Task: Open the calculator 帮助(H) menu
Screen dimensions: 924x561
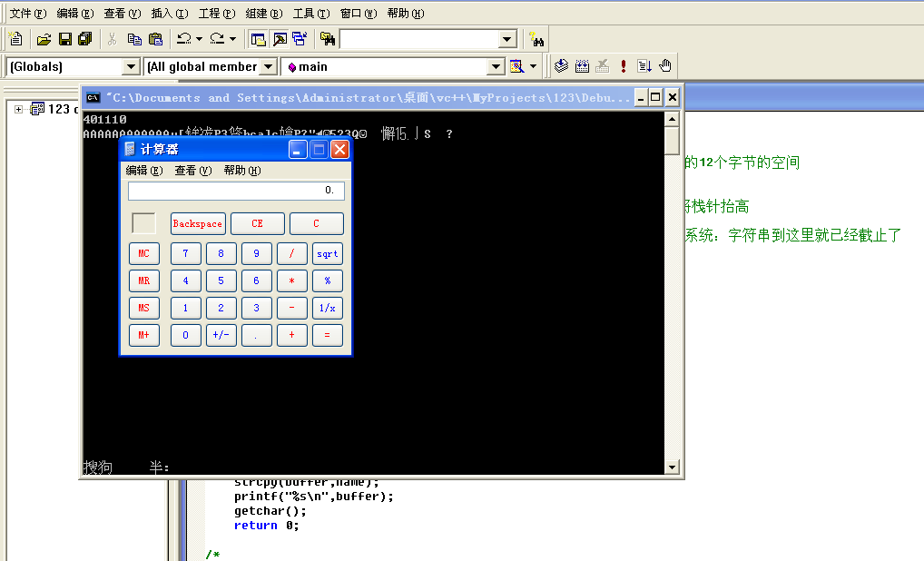Action: click(x=241, y=171)
